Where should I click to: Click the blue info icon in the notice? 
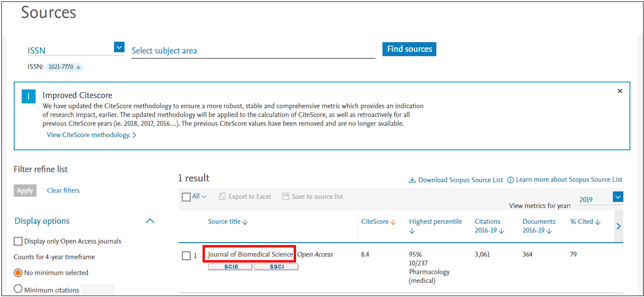(x=28, y=96)
